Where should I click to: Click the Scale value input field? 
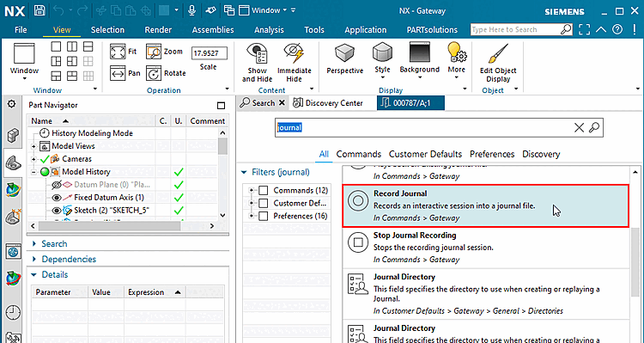pyautogui.click(x=209, y=53)
